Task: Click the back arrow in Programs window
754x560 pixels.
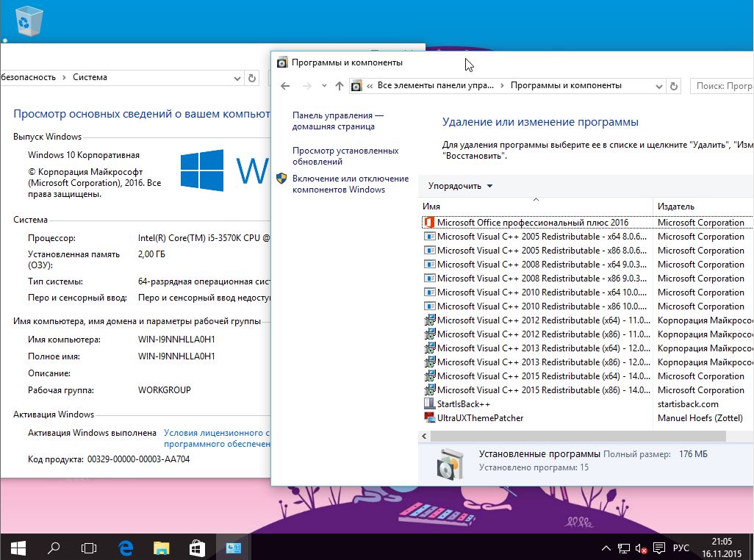Action: pyautogui.click(x=285, y=86)
